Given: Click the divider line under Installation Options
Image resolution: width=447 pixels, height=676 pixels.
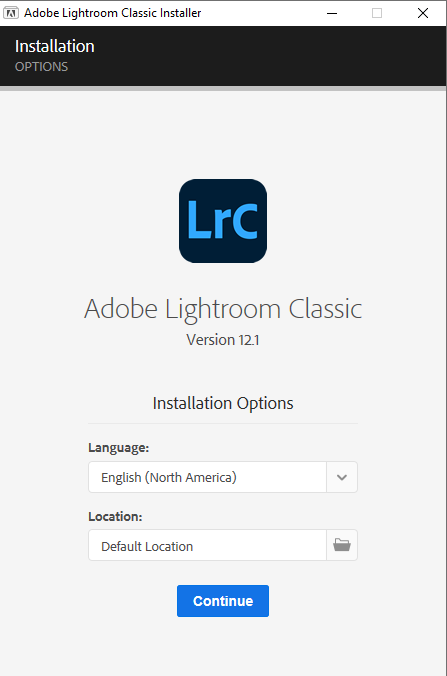Looking at the screenshot, I should 223,423.
